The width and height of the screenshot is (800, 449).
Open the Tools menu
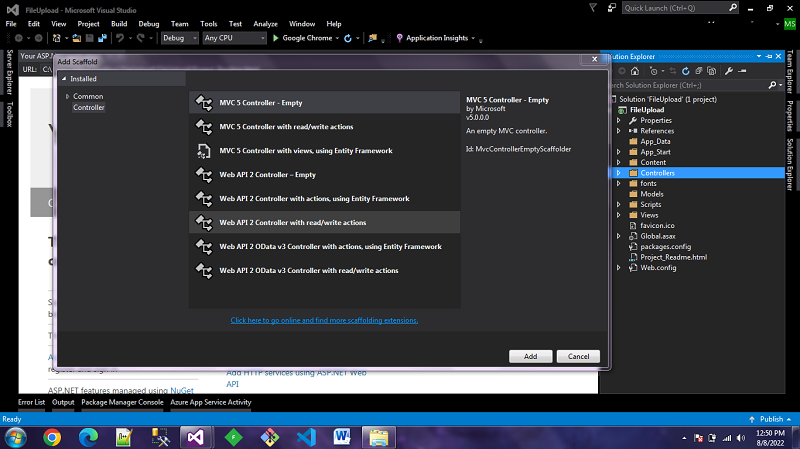tap(209, 24)
